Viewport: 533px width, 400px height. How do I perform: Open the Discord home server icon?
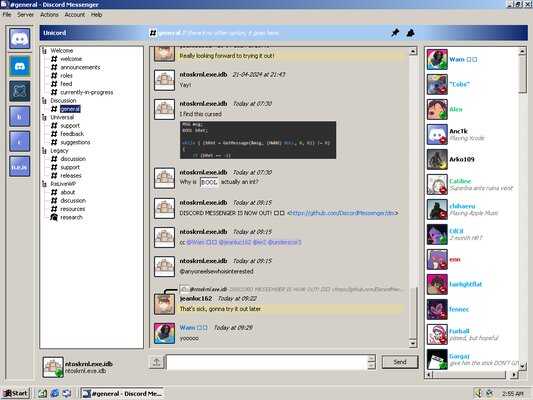(x=19, y=38)
